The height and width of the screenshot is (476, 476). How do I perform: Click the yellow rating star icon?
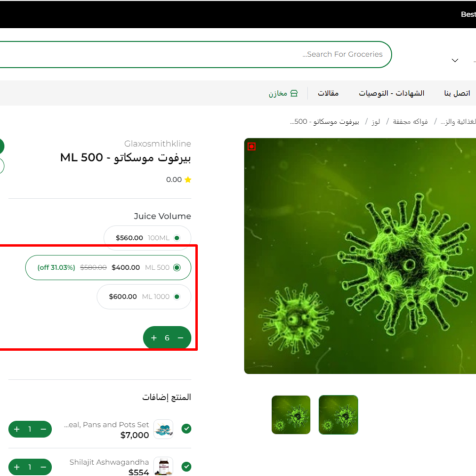188,180
